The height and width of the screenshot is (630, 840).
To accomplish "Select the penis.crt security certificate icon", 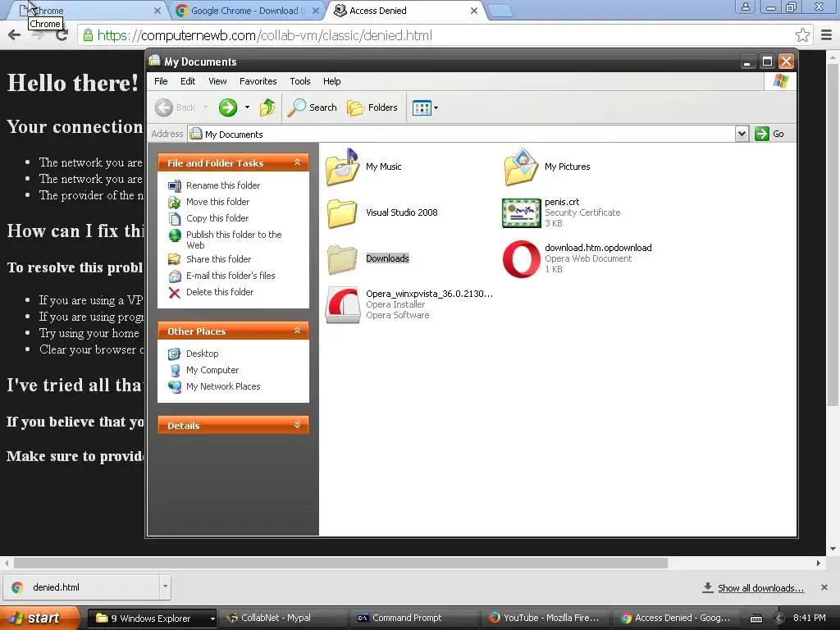I will coord(521,213).
